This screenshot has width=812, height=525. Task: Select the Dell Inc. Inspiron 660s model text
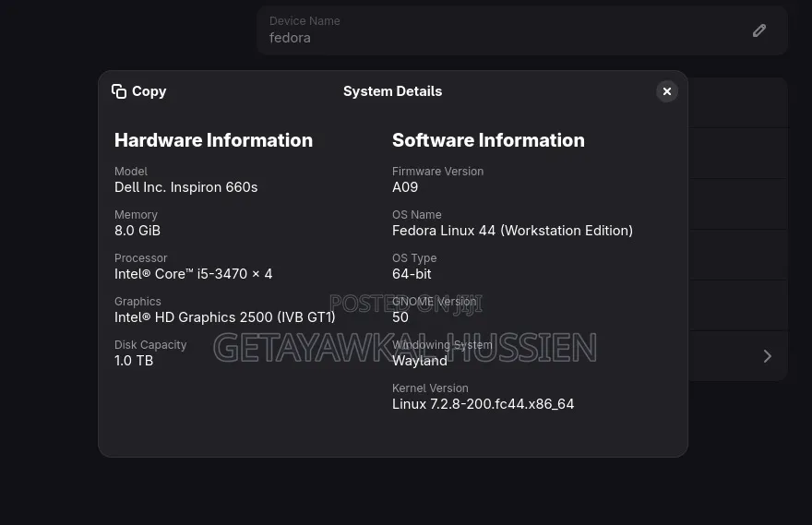(185, 187)
